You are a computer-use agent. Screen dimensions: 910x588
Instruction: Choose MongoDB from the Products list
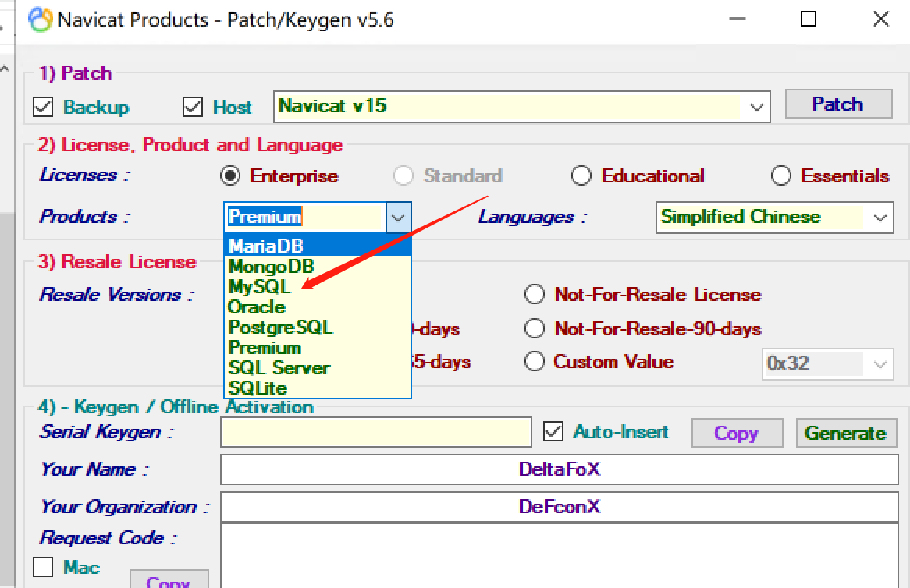coord(318,267)
